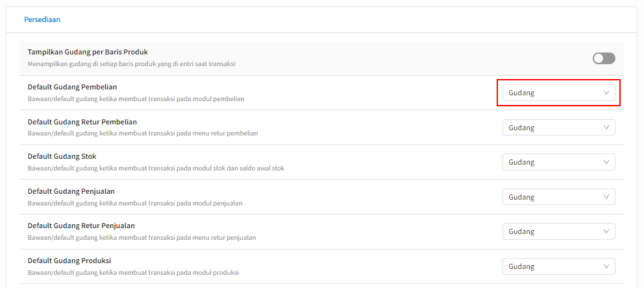This screenshot has width=644, height=291.
Task: Open the Default Gudang Penjualan dropdown
Action: (558, 197)
